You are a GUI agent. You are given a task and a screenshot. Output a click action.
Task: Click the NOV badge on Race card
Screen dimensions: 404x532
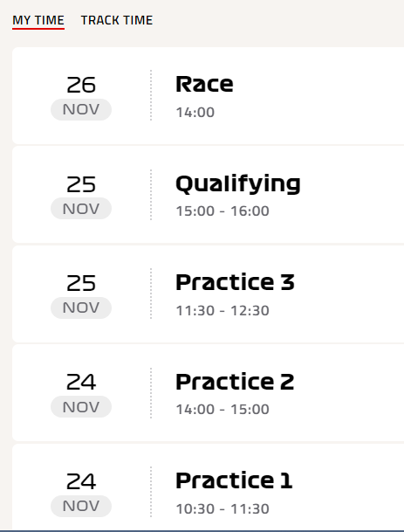pyautogui.click(x=81, y=109)
